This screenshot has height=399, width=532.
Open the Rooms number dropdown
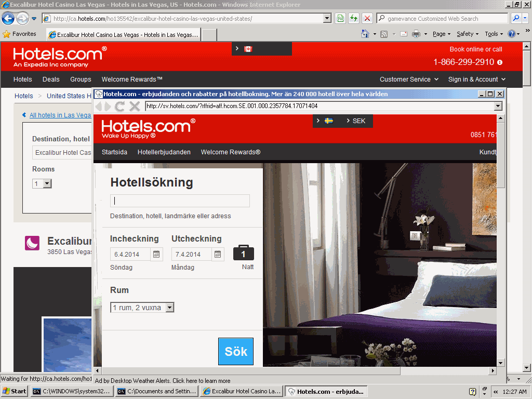[x=42, y=184]
